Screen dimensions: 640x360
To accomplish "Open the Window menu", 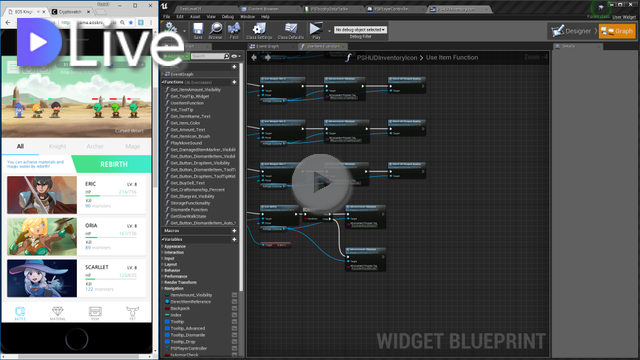I will [x=247, y=17].
